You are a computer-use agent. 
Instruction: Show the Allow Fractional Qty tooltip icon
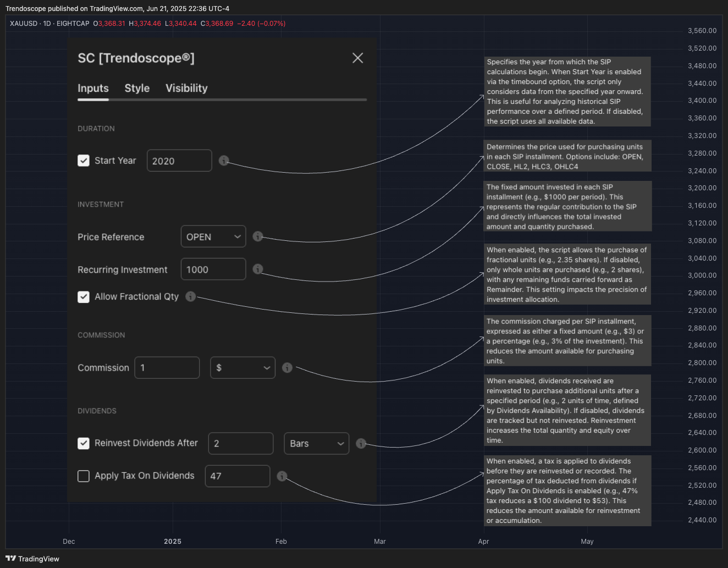[x=191, y=296]
